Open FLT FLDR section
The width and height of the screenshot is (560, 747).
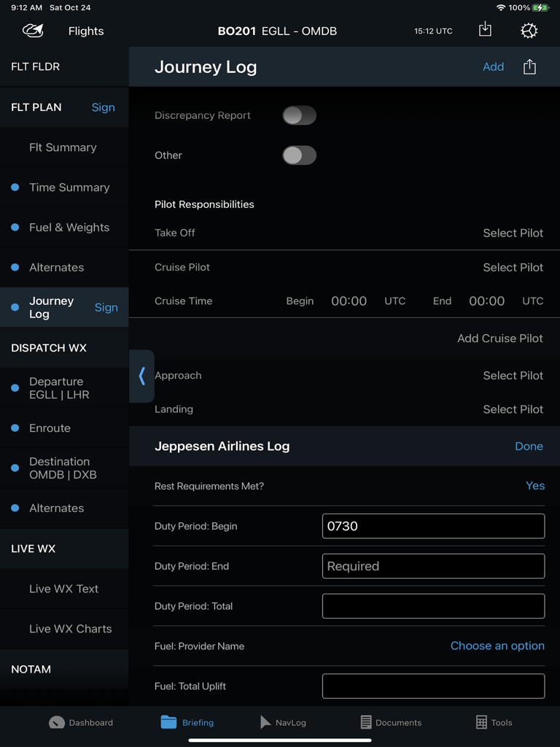point(64,66)
